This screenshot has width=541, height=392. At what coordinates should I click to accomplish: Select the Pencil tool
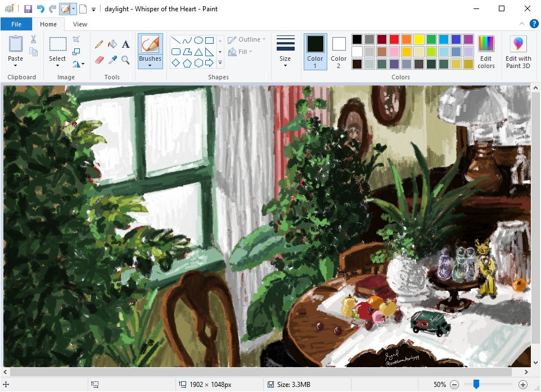pos(99,44)
